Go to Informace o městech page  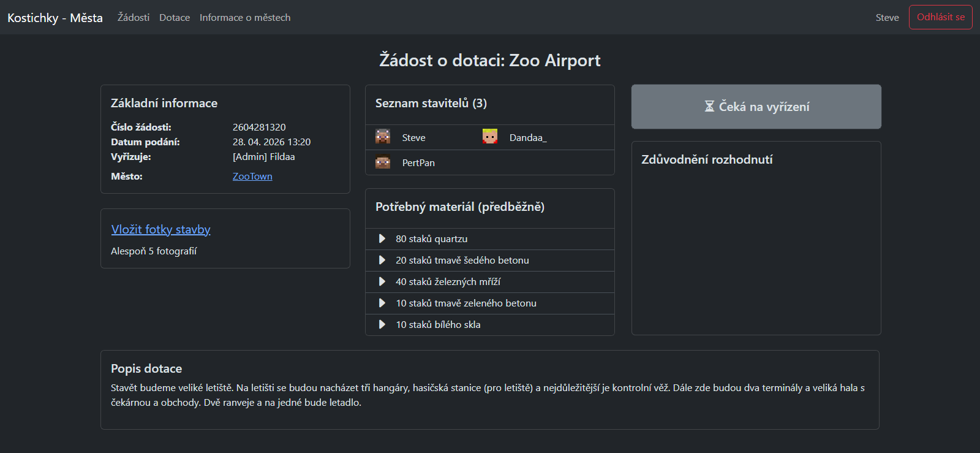[x=245, y=17]
